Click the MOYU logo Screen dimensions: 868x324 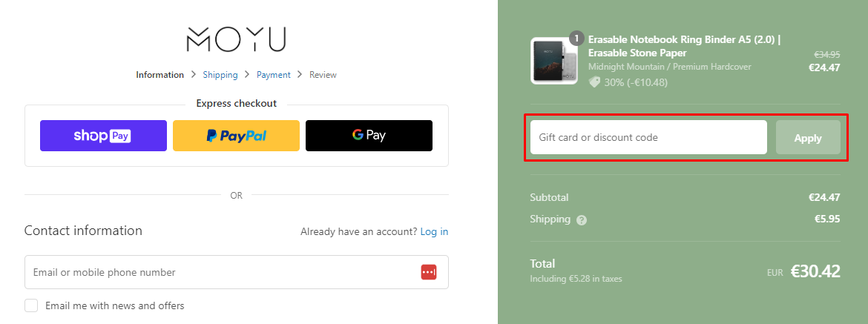click(x=237, y=39)
